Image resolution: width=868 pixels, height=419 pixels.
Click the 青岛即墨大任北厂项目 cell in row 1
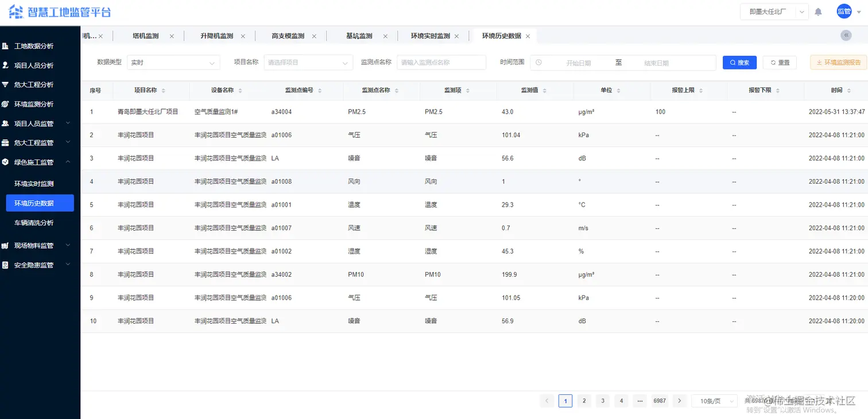[148, 112]
